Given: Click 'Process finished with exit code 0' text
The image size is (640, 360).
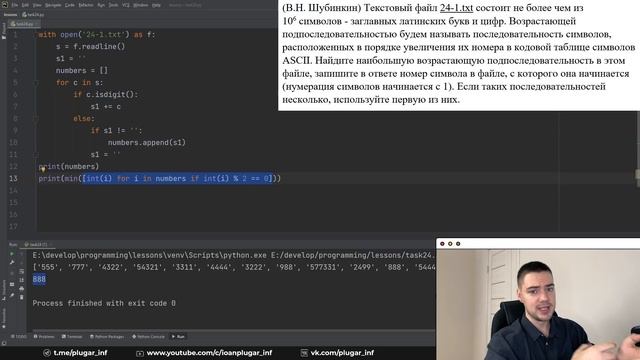Looking at the screenshot, I should [104, 303].
